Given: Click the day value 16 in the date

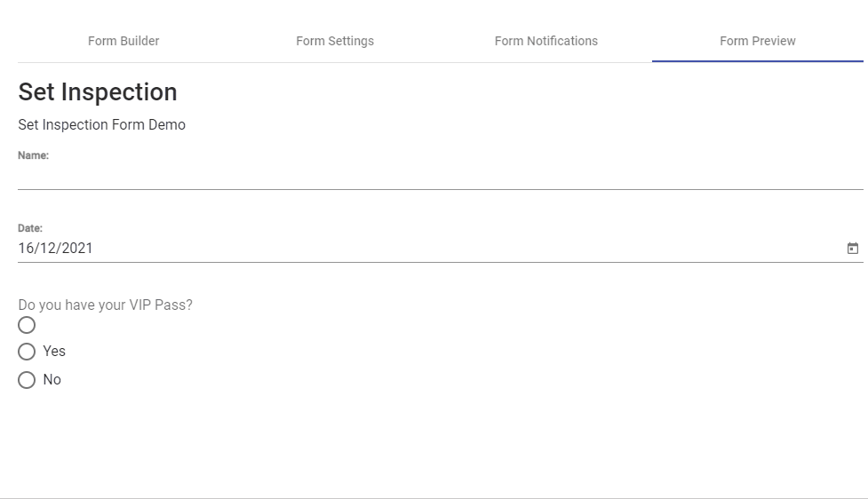Looking at the screenshot, I should click(x=26, y=249).
